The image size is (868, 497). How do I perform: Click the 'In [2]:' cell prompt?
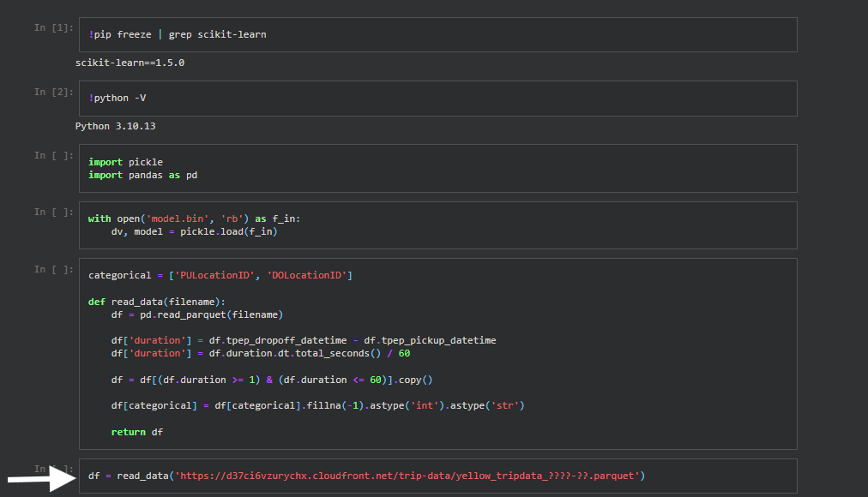[x=54, y=92]
